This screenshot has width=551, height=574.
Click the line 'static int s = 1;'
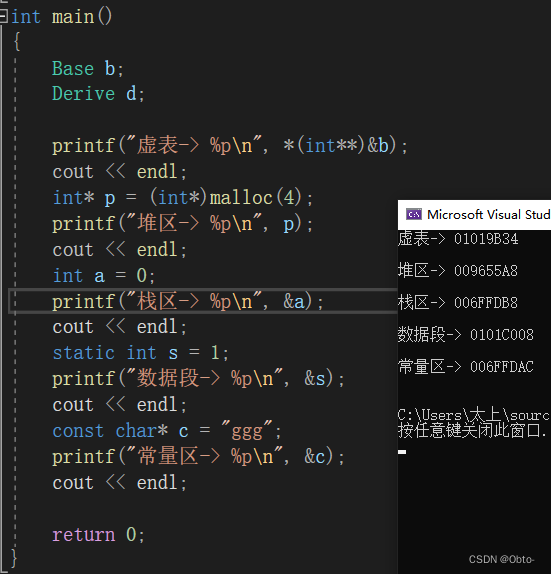(141, 353)
